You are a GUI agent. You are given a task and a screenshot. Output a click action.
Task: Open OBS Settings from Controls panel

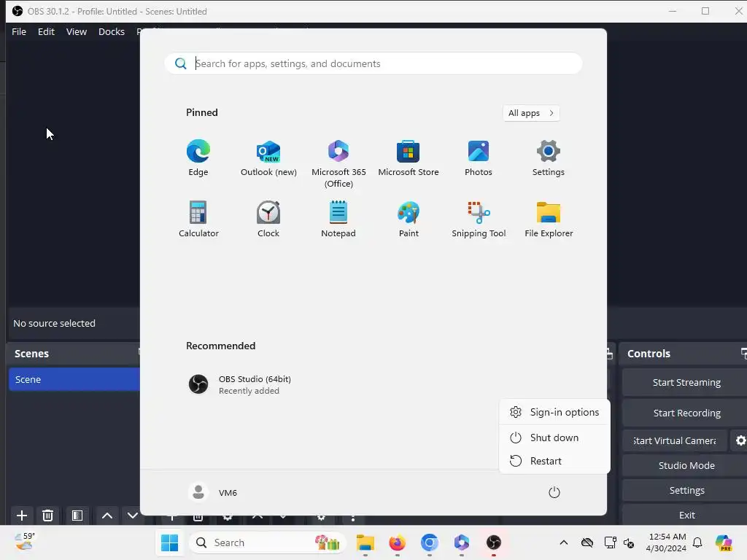pyautogui.click(x=686, y=490)
